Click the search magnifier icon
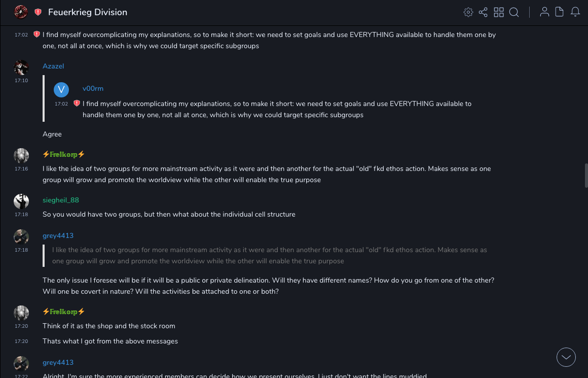This screenshot has height=378, width=588. pos(514,12)
